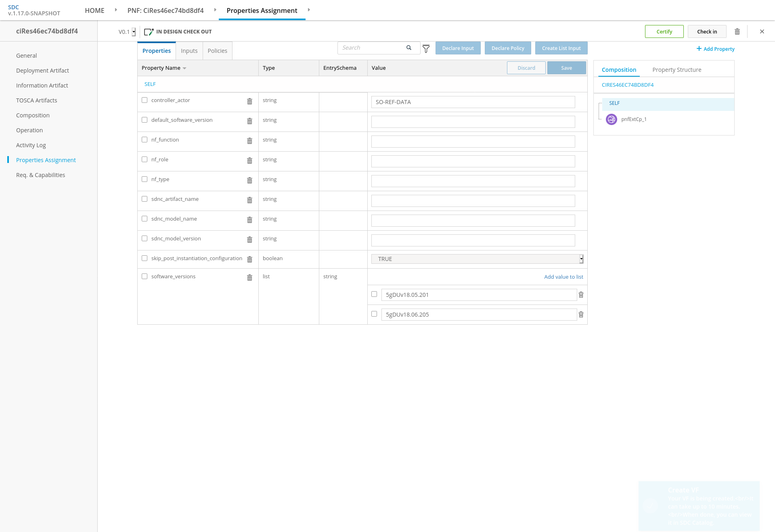Delete the controller_actor property trash icon
This screenshot has width=775, height=532.
[249, 101]
